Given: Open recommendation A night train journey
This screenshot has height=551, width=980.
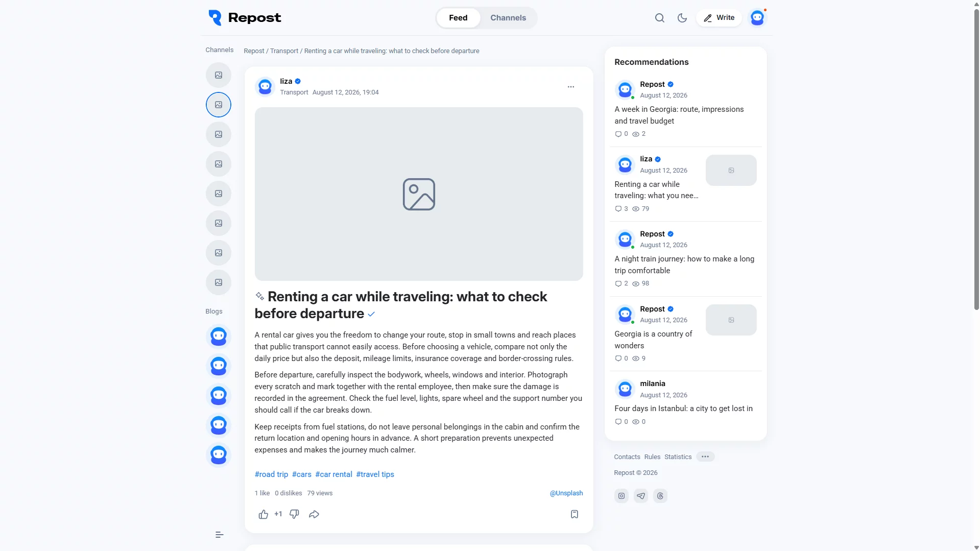Looking at the screenshot, I should 684,265.
